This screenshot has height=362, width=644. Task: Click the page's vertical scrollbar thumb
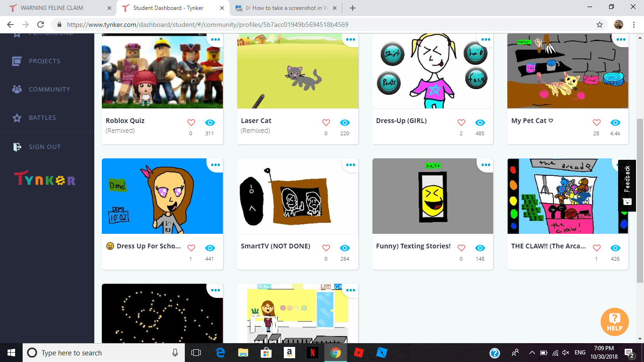(640, 189)
